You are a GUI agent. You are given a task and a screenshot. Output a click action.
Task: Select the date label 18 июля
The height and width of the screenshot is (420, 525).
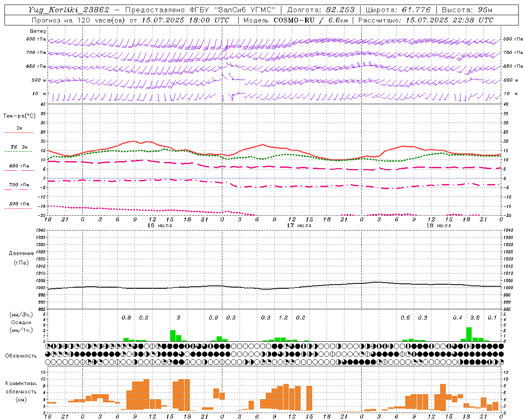438,226
